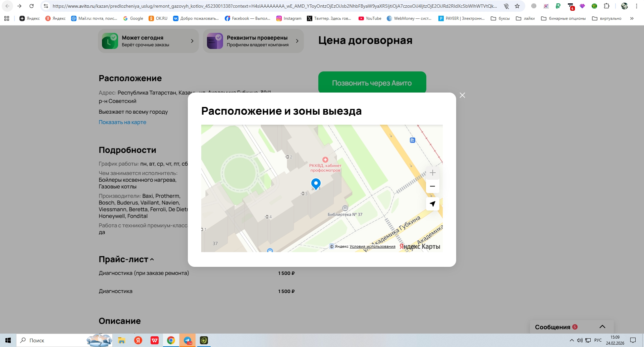Open Yandex terms of use link
This screenshot has height=347, width=644.
pyautogui.click(x=372, y=247)
